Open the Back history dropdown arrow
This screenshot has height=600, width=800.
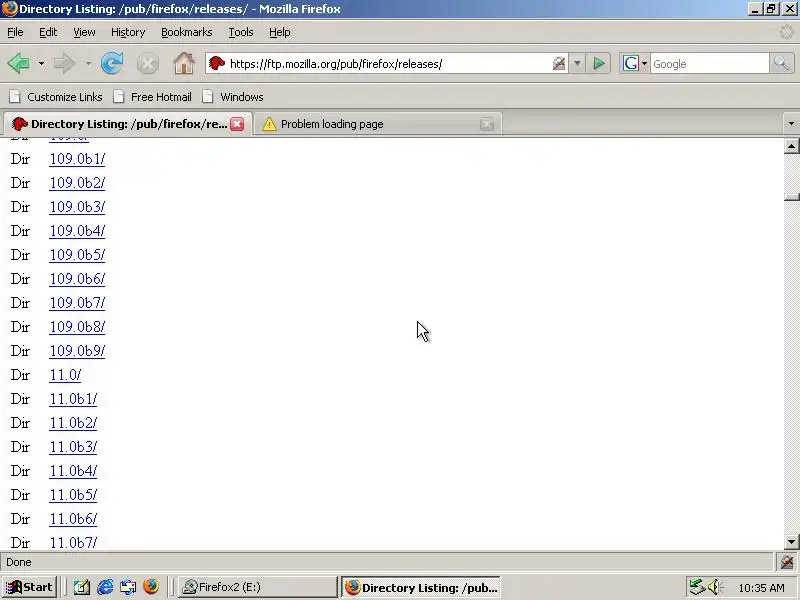click(x=41, y=64)
